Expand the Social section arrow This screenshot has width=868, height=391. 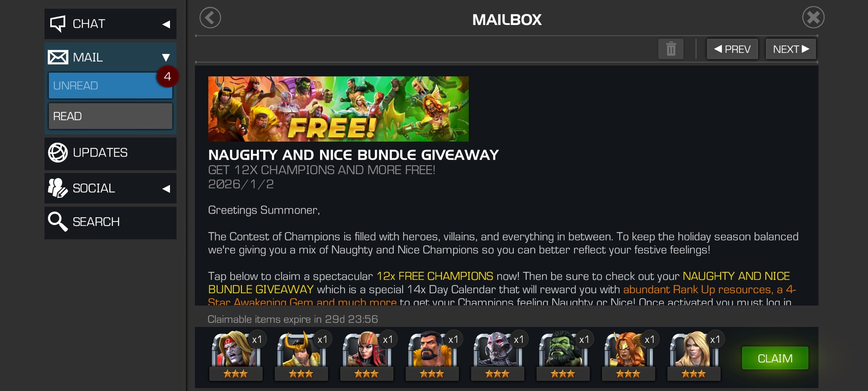[x=166, y=189]
